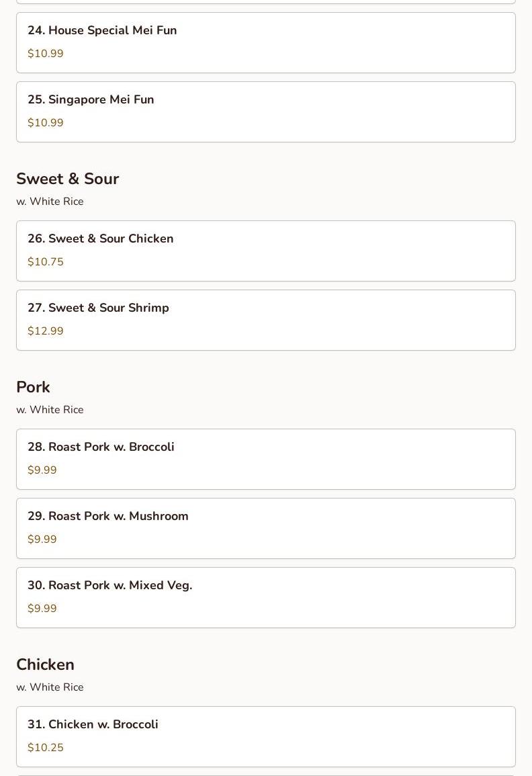Click 'w. White Rice' note under Chicken
The image size is (532, 776).
50,687
